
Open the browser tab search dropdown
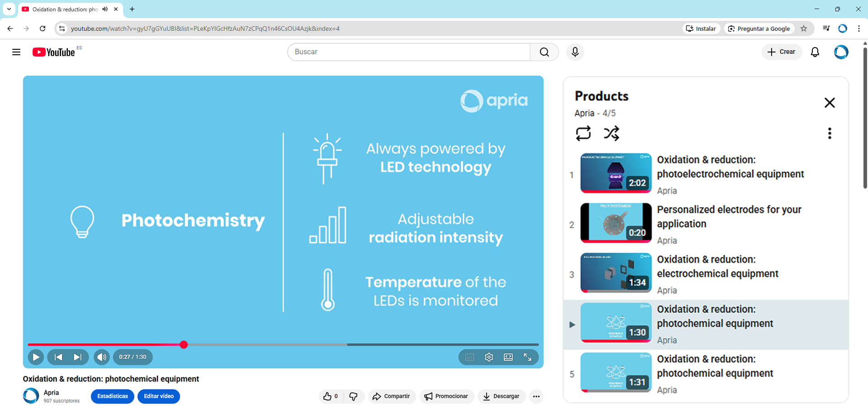pyautogui.click(x=9, y=9)
